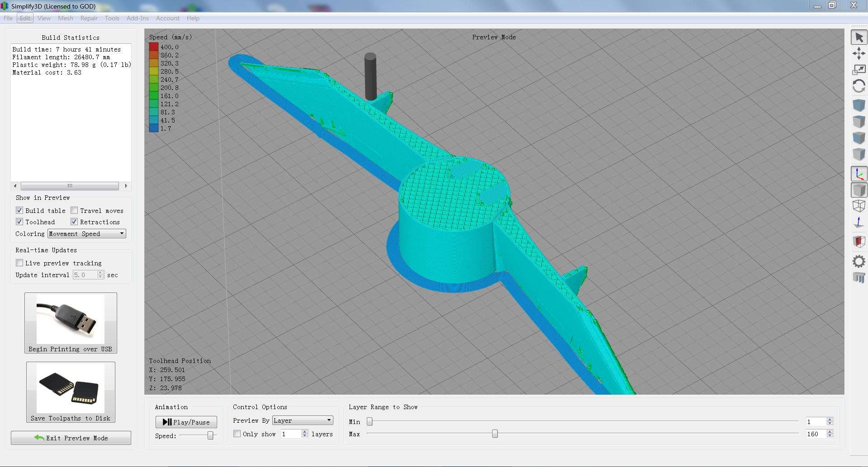Click the Max layer range slider handle
The height and width of the screenshot is (467, 868).
[495, 434]
